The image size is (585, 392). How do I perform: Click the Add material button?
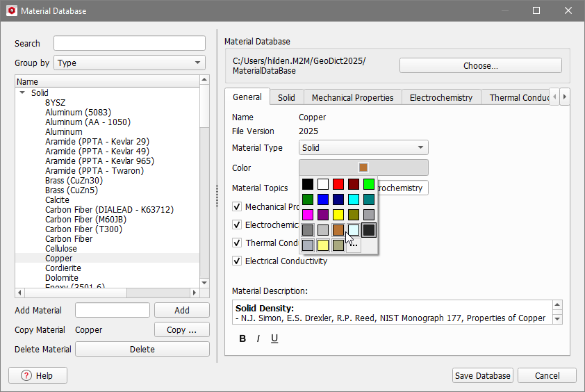(182, 310)
